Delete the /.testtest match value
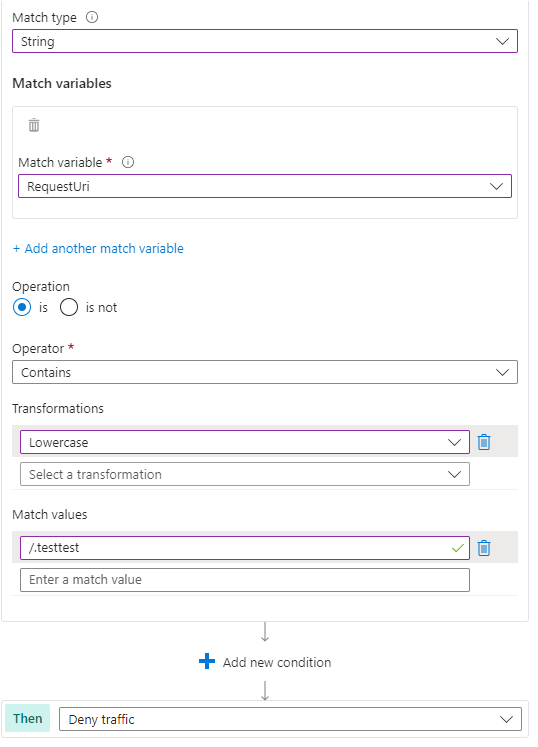The image size is (538, 747). tap(484, 548)
